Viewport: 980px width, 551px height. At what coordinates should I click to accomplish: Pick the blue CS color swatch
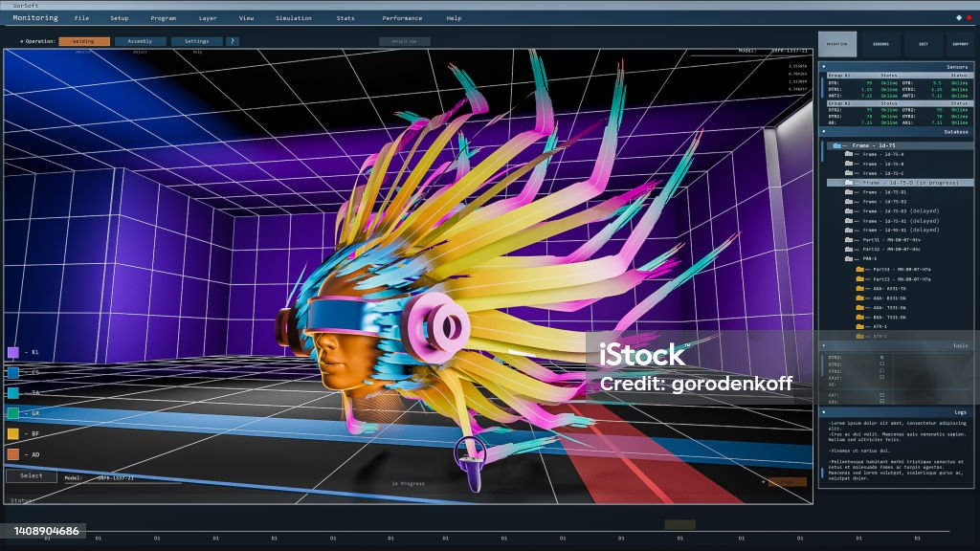pos(13,372)
